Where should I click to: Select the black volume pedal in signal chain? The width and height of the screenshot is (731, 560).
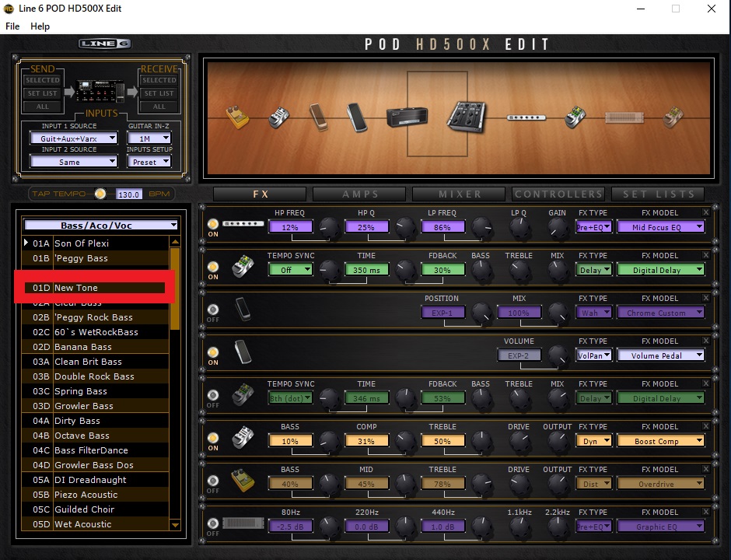point(358,117)
